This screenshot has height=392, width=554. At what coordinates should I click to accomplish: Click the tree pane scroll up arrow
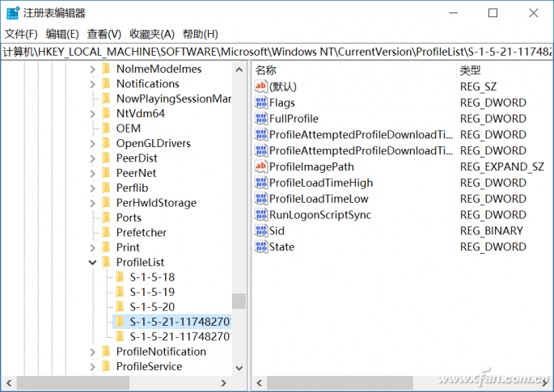coord(239,70)
